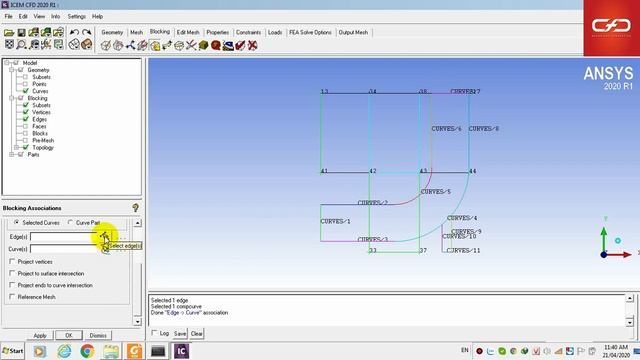Click the Create Block icon
Screen dimensions: 640x360
[x=106, y=45]
